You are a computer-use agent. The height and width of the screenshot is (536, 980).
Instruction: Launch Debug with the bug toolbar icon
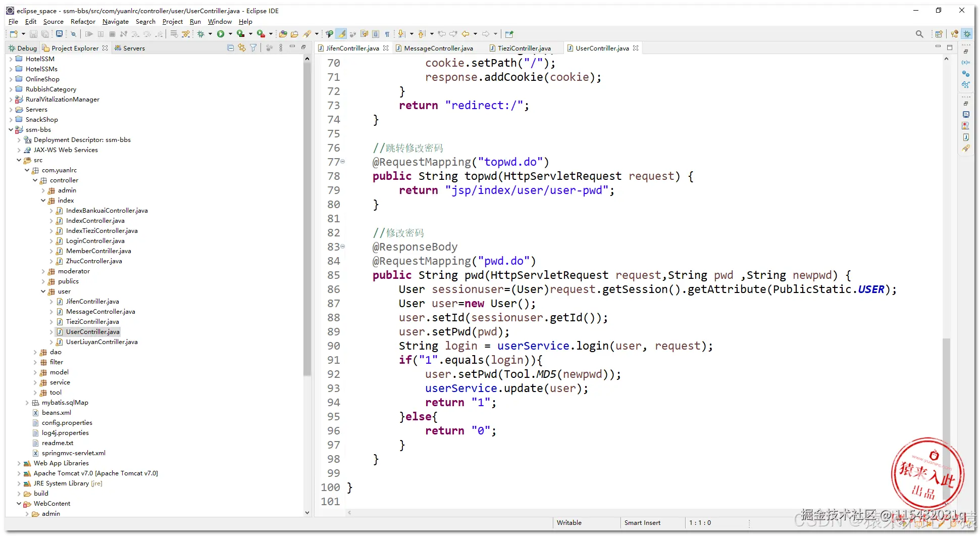(x=200, y=34)
